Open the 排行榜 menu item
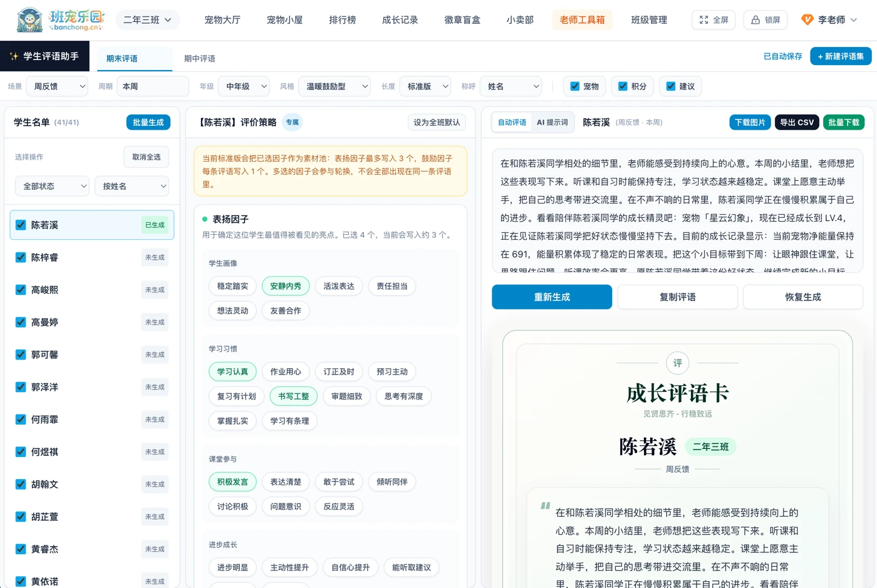Viewport: 877px width, 588px height. click(x=343, y=20)
